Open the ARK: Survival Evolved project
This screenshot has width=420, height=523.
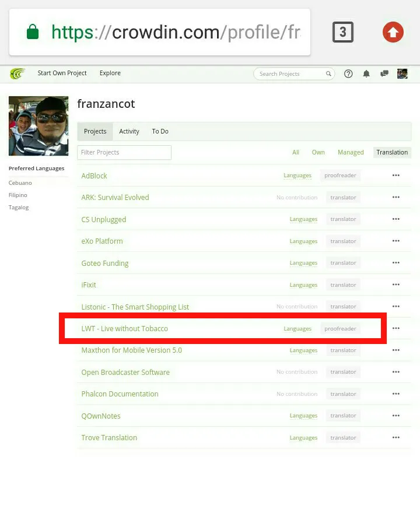pos(115,198)
